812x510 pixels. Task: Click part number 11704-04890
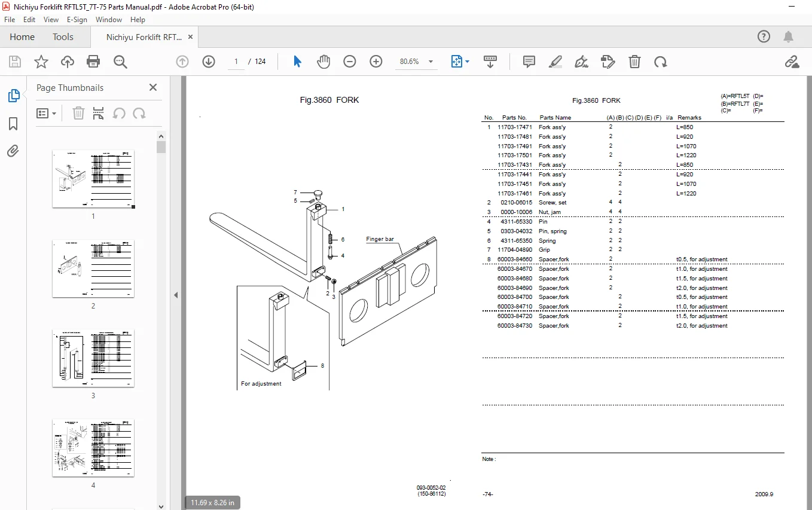[x=515, y=250]
